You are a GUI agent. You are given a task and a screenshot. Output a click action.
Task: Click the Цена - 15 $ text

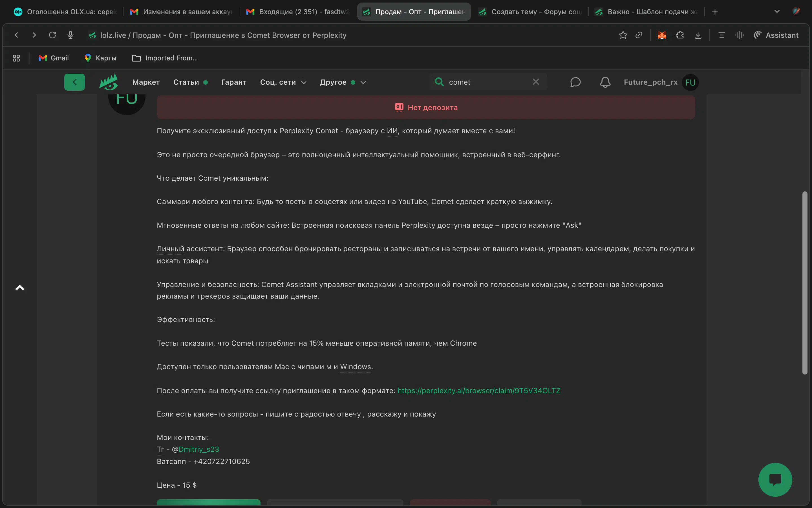point(176,485)
